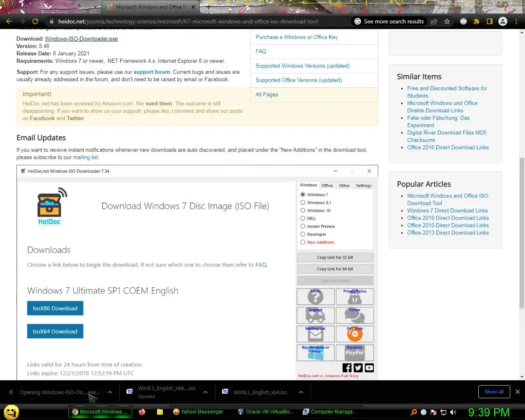525x420 pixels.
Task: Click the Mailing List envelope icon
Action: pyautogui.click(x=315, y=334)
